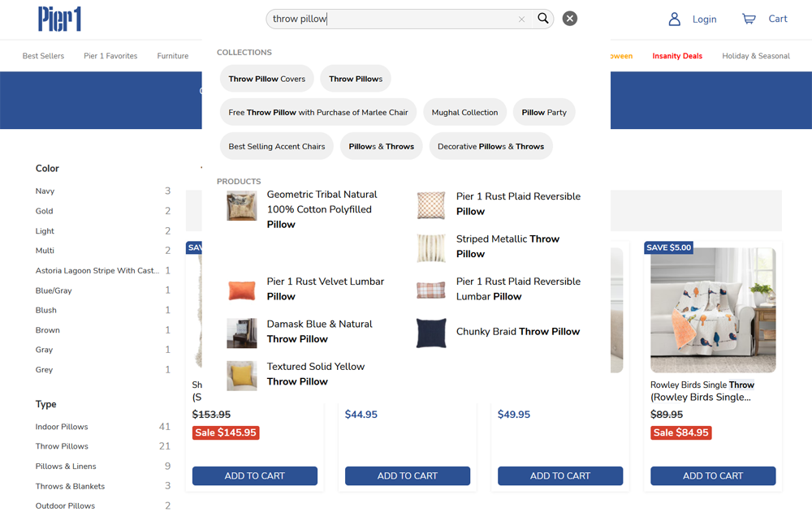Select the Mughal Collection chip
The image size is (812, 516).
[x=464, y=112]
